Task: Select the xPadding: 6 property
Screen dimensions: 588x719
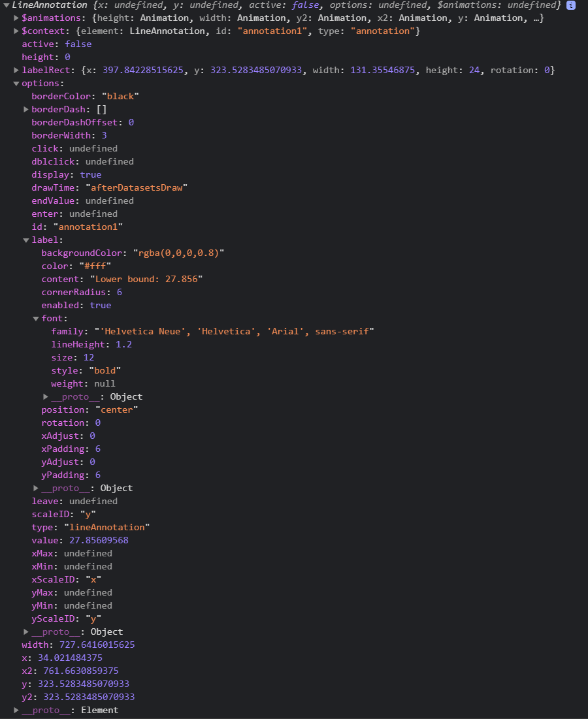Action: pos(71,449)
